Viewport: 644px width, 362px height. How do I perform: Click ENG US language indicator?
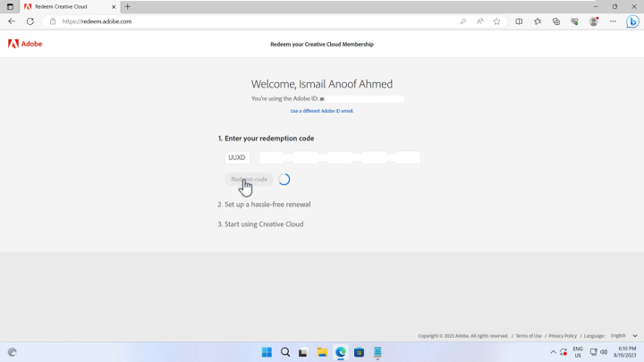[x=578, y=352]
